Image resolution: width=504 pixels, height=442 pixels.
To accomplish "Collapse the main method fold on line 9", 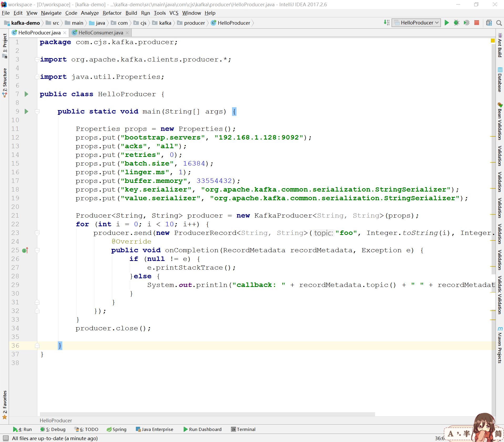I will pos(37,111).
